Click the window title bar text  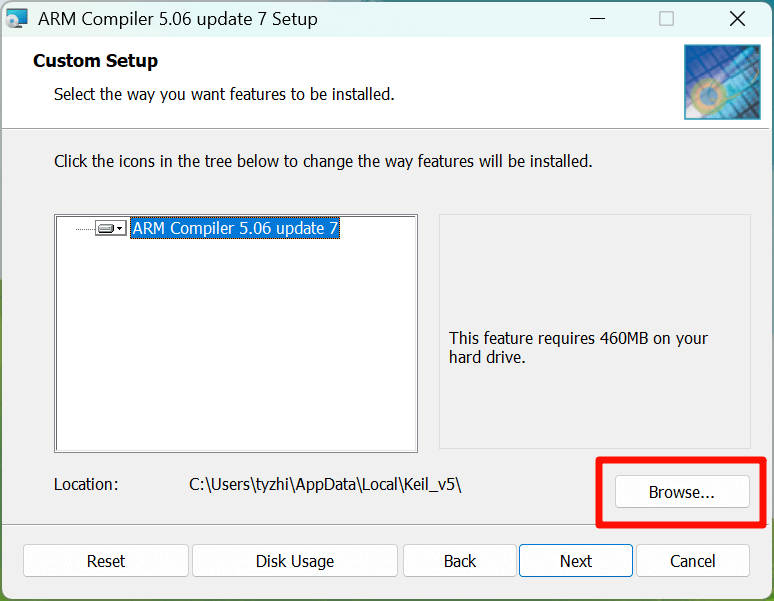(178, 18)
